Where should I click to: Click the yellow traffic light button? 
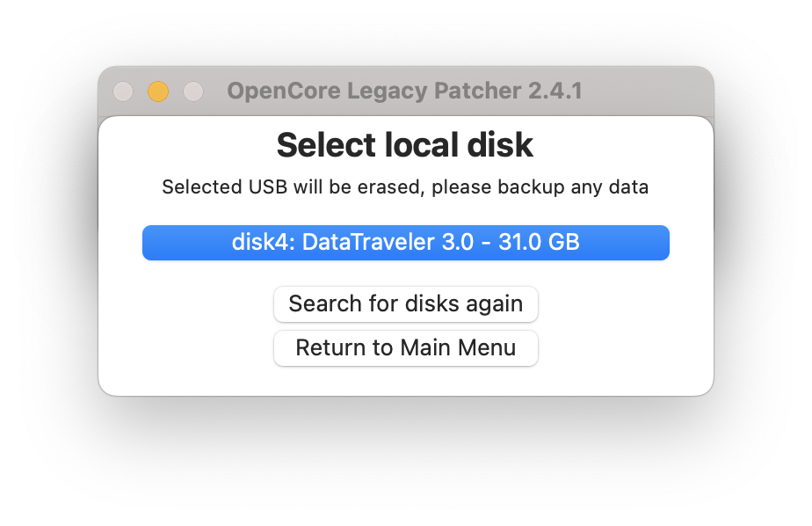[x=158, y=91]
